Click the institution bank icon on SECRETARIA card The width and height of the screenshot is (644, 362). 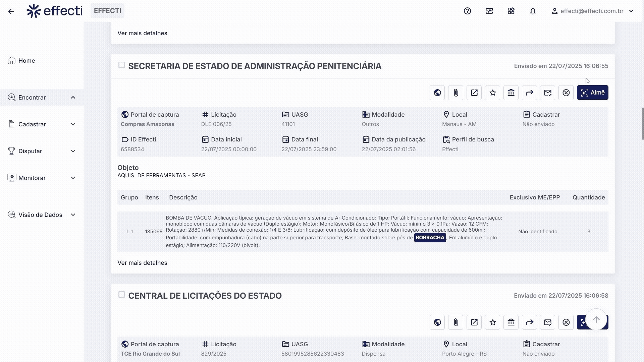(x=511, y=93)
